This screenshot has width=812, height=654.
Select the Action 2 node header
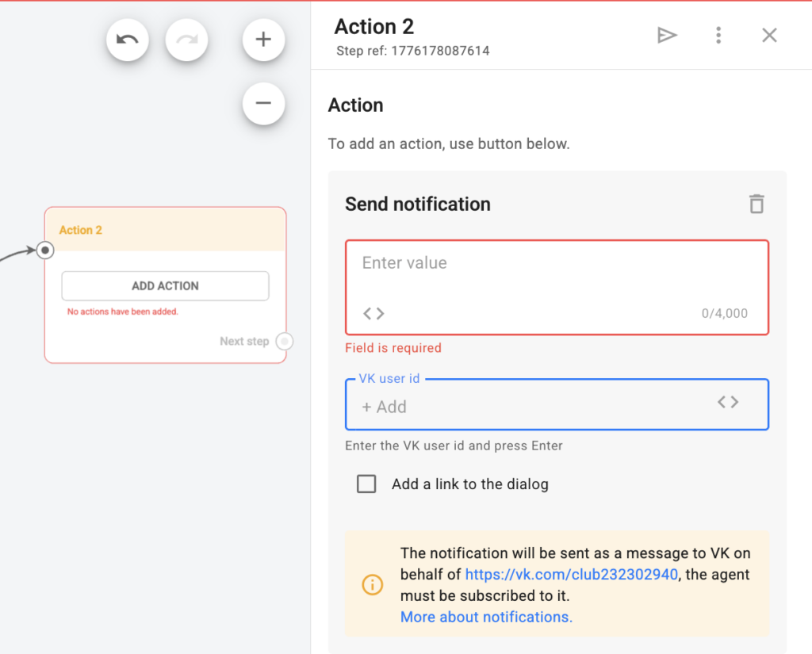[165, 230]
